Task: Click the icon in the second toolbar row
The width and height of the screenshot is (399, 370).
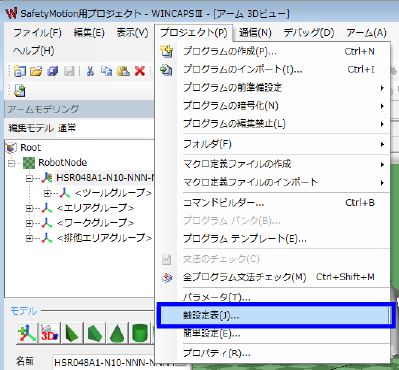Action: 20,90
